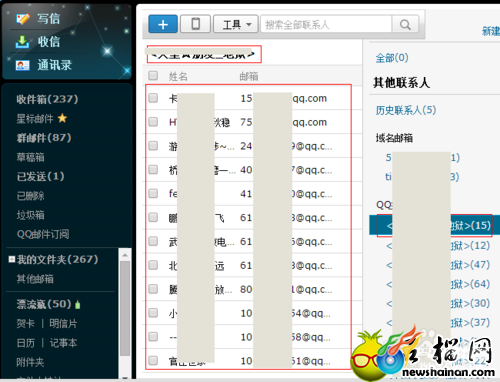Open address book 通讯录 icon

coord(22,65)
